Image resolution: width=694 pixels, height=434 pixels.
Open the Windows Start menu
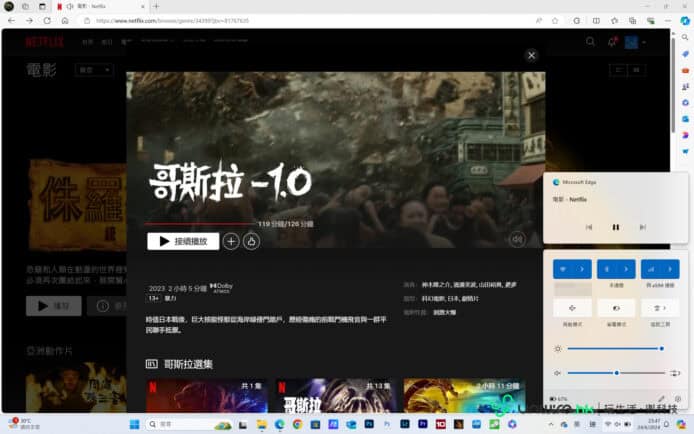click(134, 424)
